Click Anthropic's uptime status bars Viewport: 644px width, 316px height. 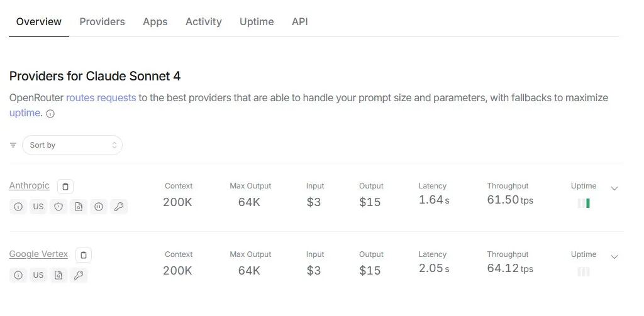[584, 204]
